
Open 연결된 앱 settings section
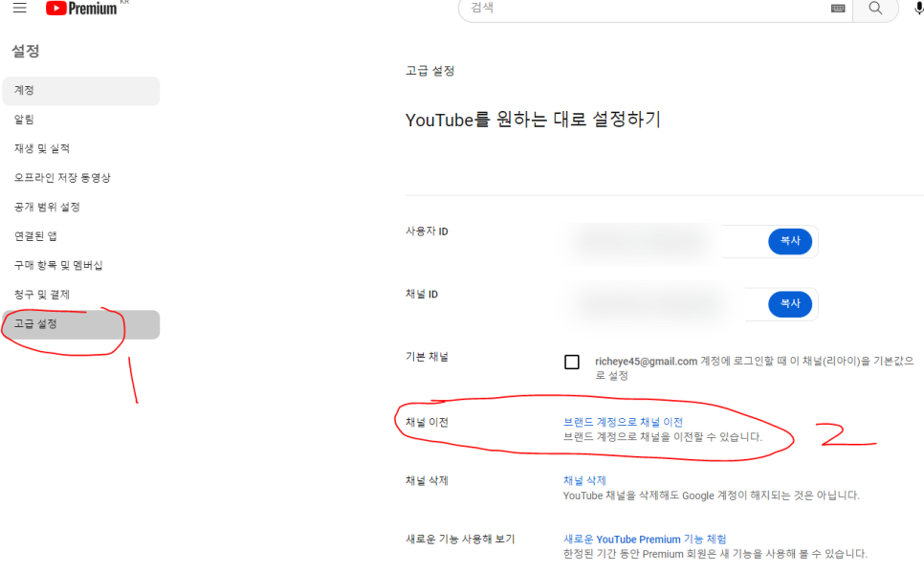[80, 236]
